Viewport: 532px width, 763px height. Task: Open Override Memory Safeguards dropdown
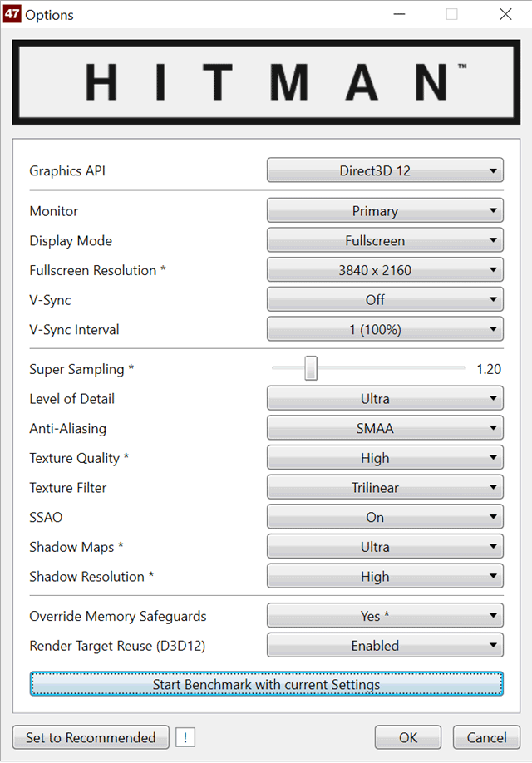[385, 616]
